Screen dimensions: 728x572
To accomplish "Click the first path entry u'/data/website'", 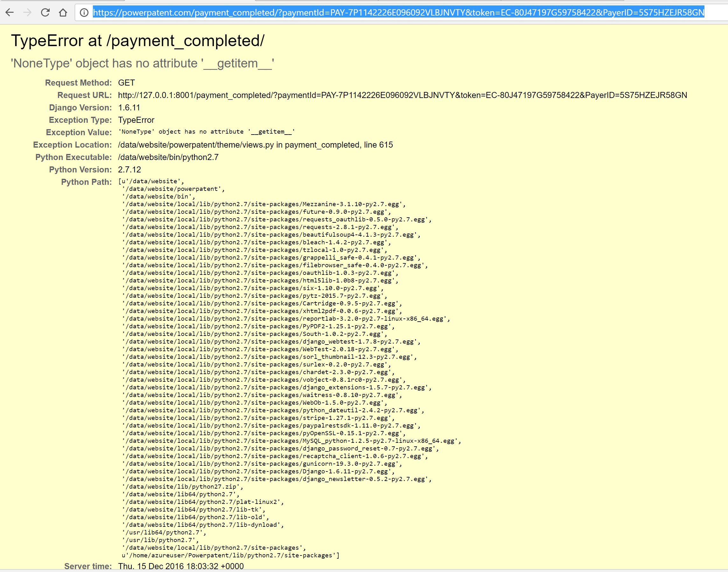I will pyautogui.click(x=151, y=181).
